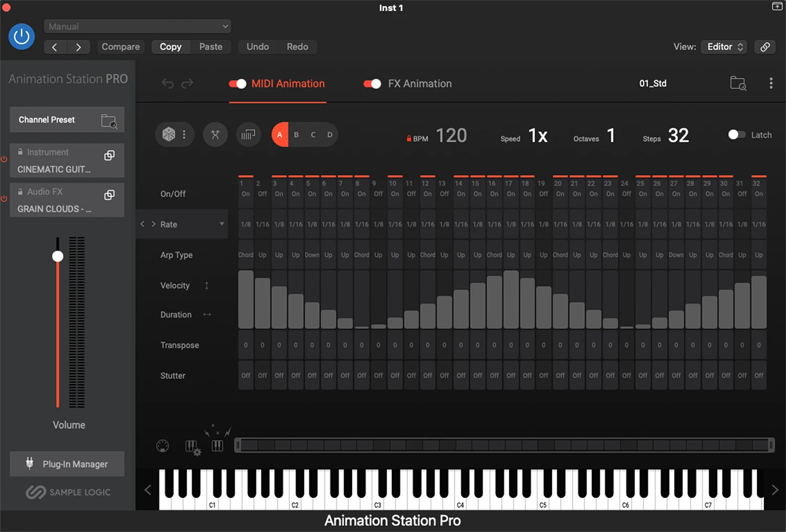Viewport: 786px width, 532px height.
Task: Open the Plug-In Manager
Action: (67, 464)
